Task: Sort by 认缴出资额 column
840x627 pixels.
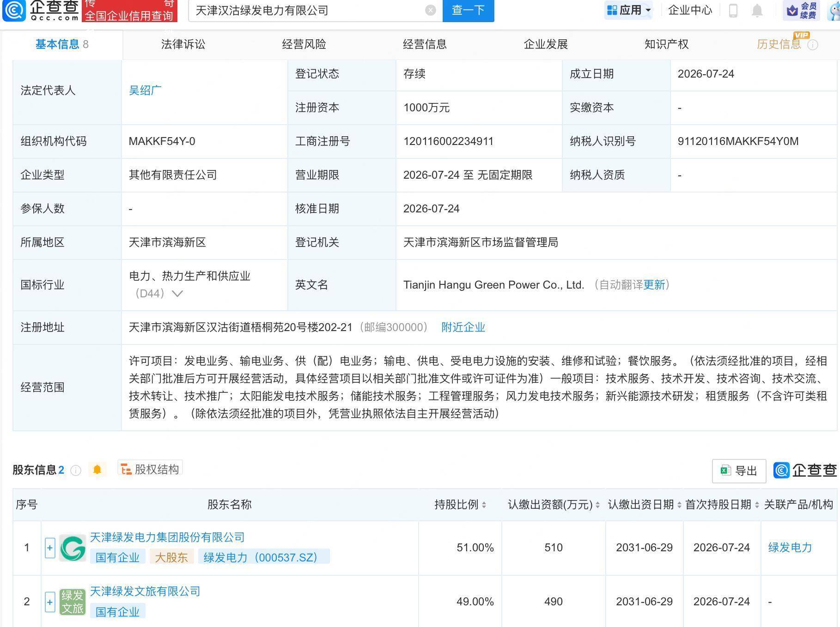Action: pyautogui.click(x=597, y=505)
